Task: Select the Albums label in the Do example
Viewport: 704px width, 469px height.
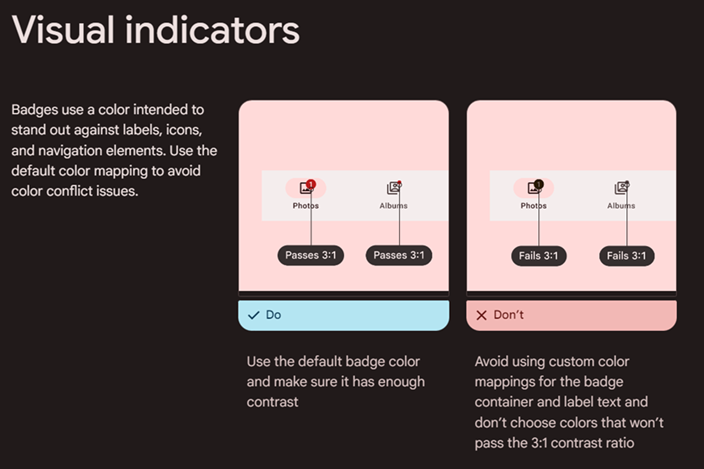Action: point(393,206)
